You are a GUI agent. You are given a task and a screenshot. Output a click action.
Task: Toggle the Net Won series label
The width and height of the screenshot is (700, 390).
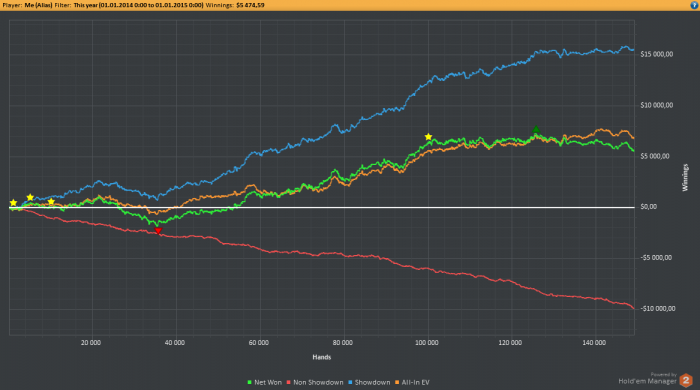coord(268,382)
